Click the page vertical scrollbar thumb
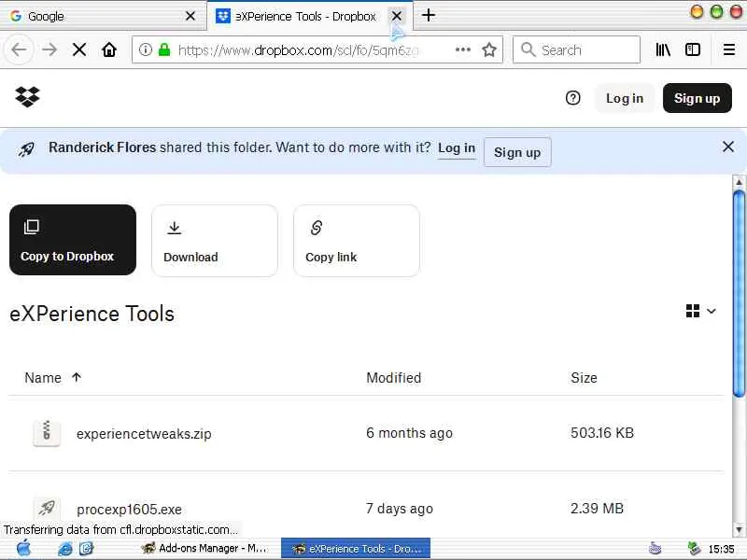 click(739, 293)
